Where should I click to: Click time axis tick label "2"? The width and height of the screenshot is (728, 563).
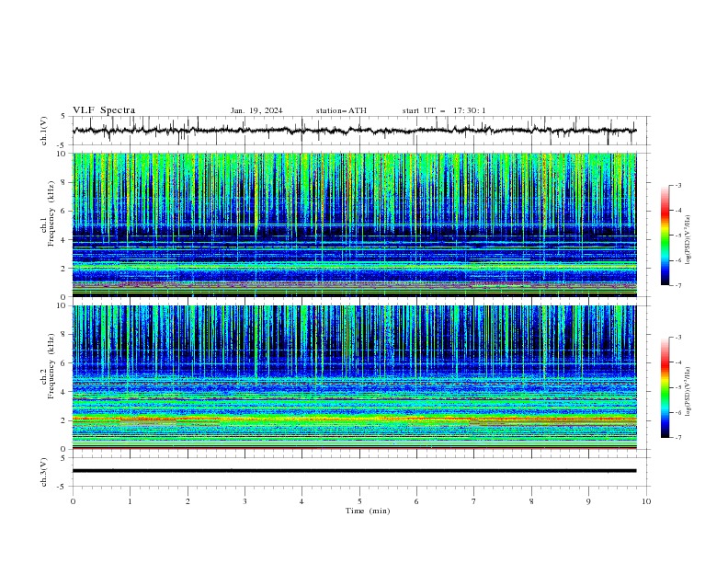(x=188, y=501)
